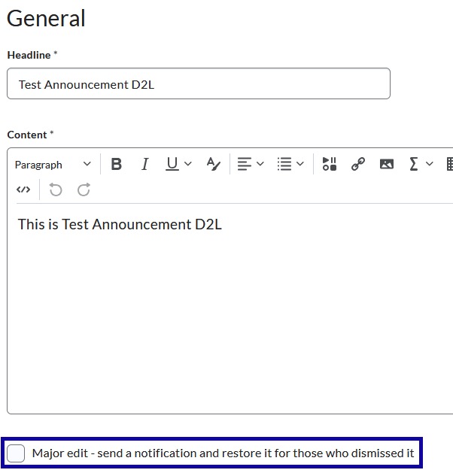Open HTML source code editor
The height and width of the screenshot is (476, 453).
click(23, 190)
